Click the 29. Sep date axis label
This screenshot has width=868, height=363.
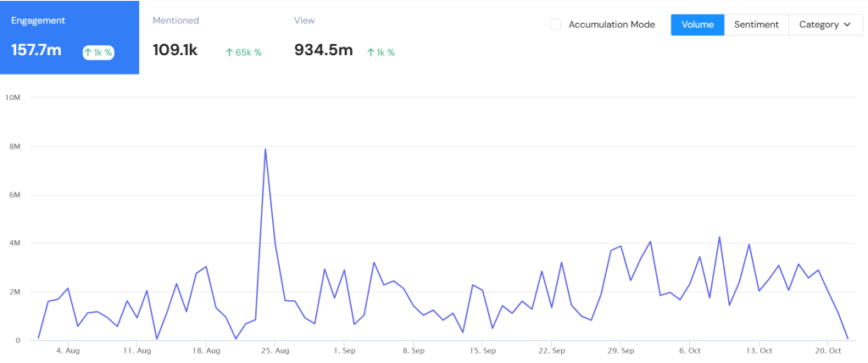621,349
